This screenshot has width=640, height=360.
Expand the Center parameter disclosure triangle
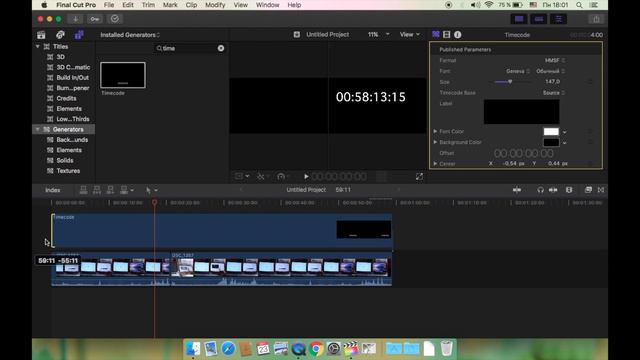(x=435, y=164)
